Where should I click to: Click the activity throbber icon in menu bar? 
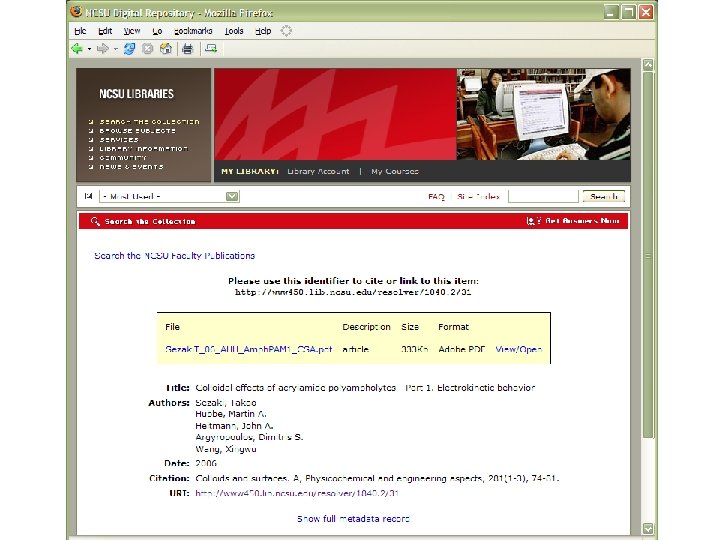coord(286,31)
